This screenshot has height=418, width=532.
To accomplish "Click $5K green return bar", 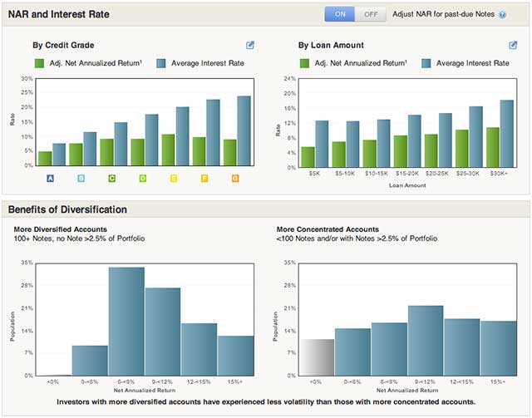I will click(x=308, y=157).
